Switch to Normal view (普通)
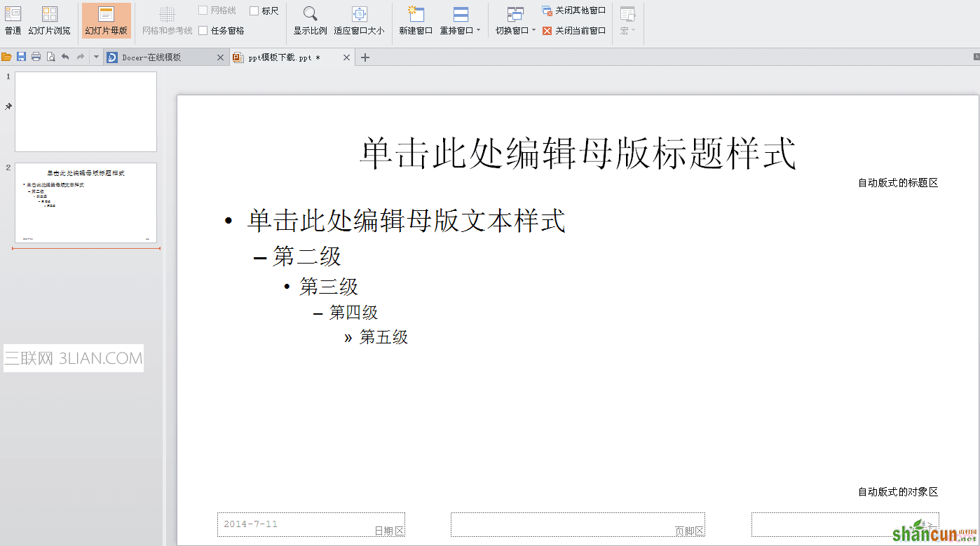Screen dimensions: 980x546 click(x=13, y=20)
